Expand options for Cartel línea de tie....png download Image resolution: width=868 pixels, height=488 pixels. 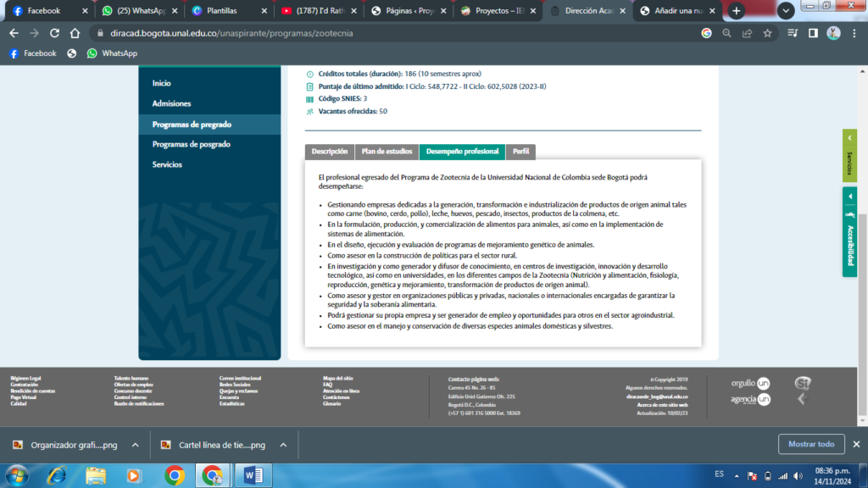[x=283, y=444]
